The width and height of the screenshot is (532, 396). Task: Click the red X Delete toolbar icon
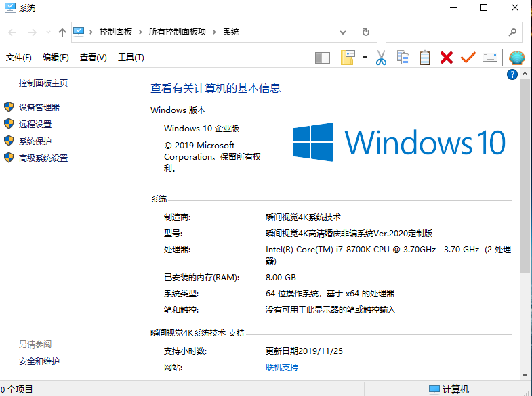(447, 58)
